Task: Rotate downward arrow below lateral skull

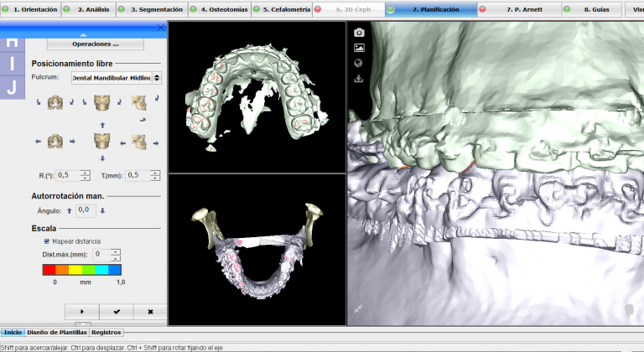Action: [x=143, y=120]
